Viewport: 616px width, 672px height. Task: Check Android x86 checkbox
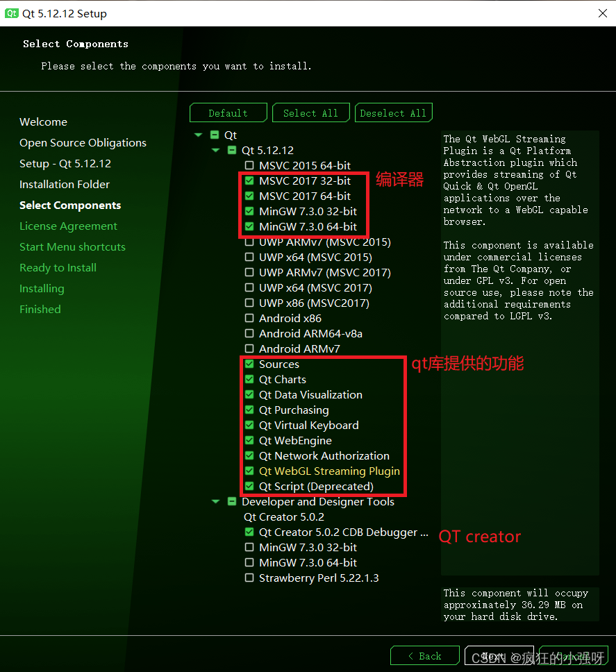pos(249,318)
